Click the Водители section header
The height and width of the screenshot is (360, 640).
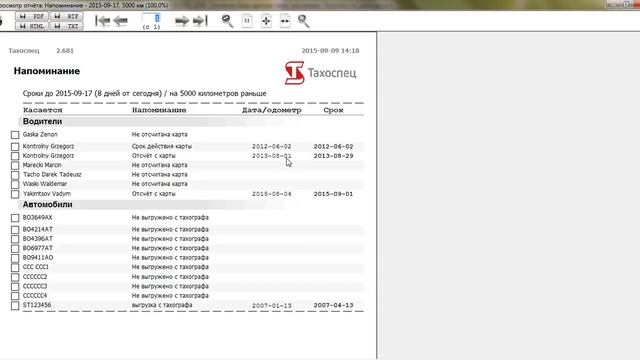(42, 122)
